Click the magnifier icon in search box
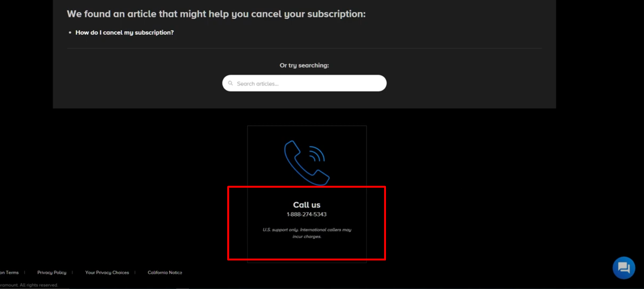The image size is (644, 289). coord(231,83)
